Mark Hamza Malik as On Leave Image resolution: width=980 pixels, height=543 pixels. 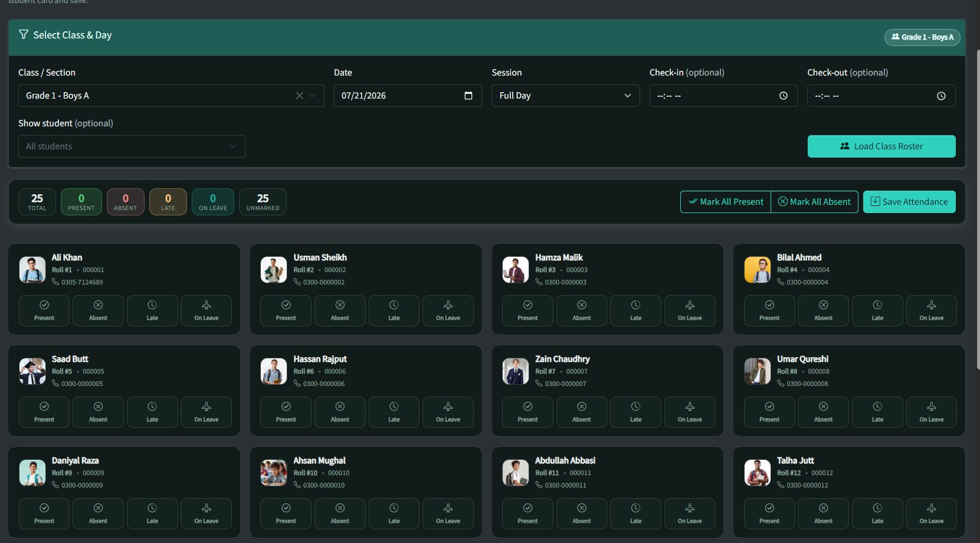pos(690,310)
